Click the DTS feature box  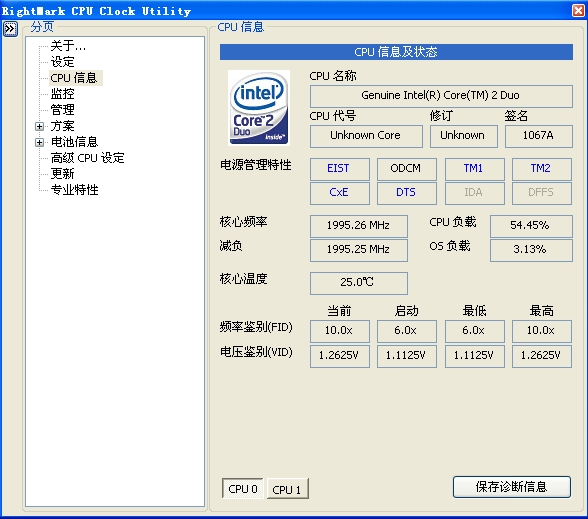(406, 193)
